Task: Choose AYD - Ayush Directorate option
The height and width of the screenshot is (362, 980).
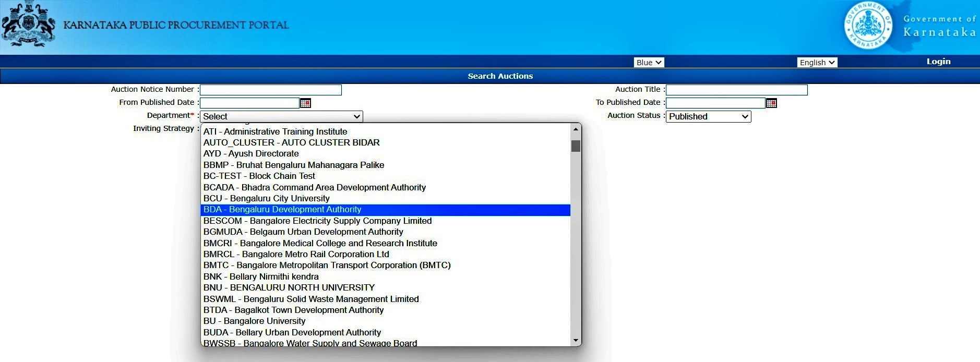Action: pos(386,153)
